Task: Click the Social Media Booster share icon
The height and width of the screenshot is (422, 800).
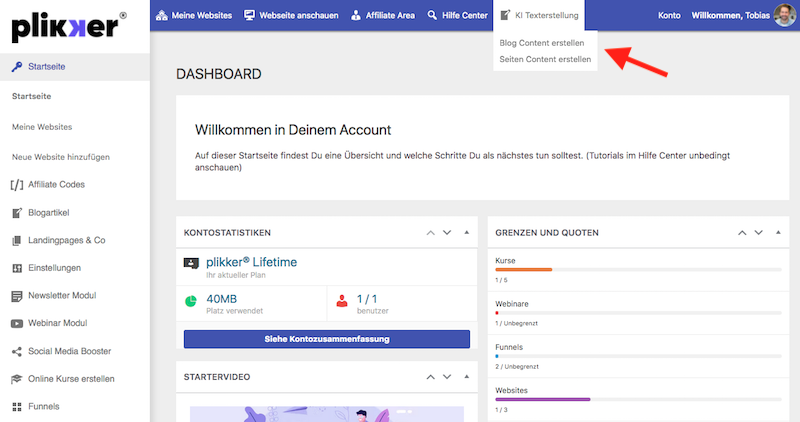Action: [x=17, y=352]
